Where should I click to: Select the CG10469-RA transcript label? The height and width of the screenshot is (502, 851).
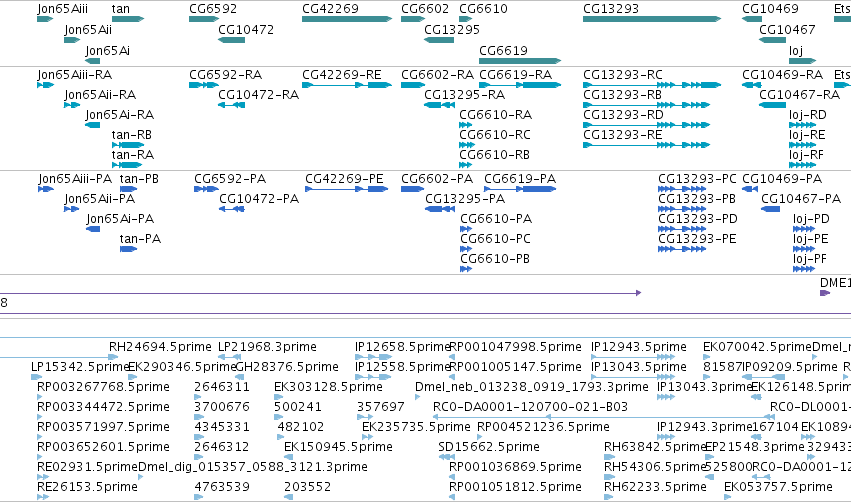pyautogui.click(x=782, y=75)
